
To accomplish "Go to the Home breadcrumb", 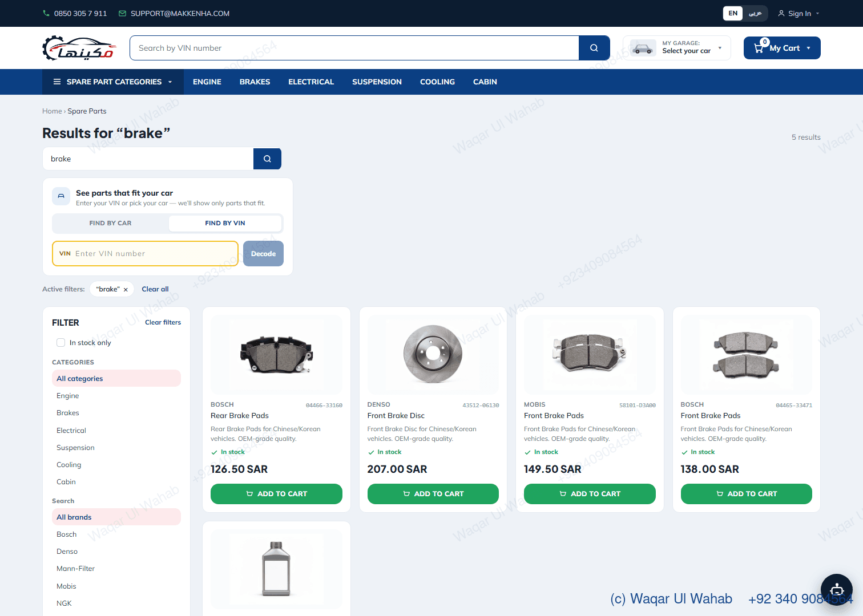I will pyautogui.click(x=52, y=111).
